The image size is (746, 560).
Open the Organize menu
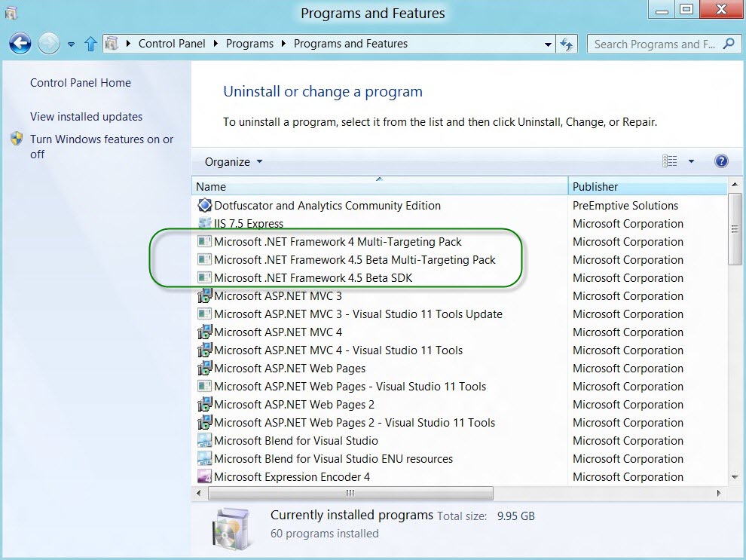(233, 162)
